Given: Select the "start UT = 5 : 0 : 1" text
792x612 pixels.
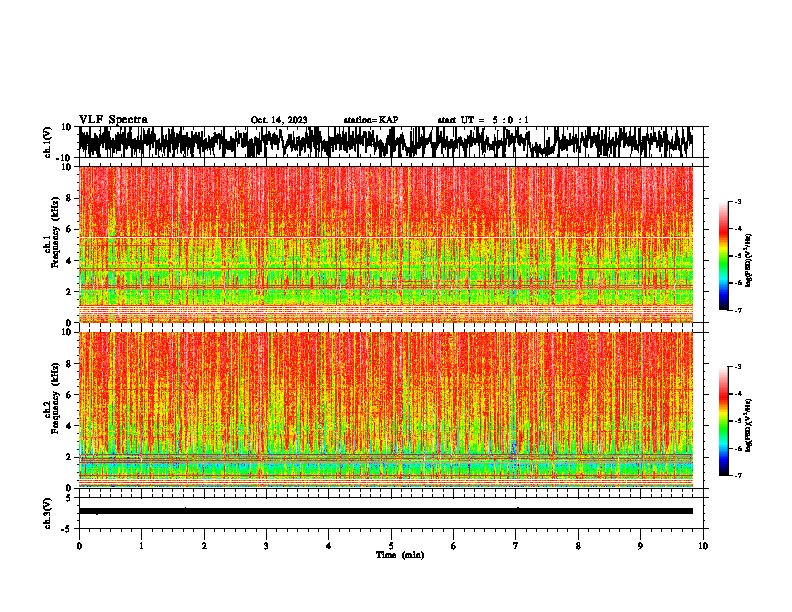Looking at the screenshot, I should tap(483, 120).
